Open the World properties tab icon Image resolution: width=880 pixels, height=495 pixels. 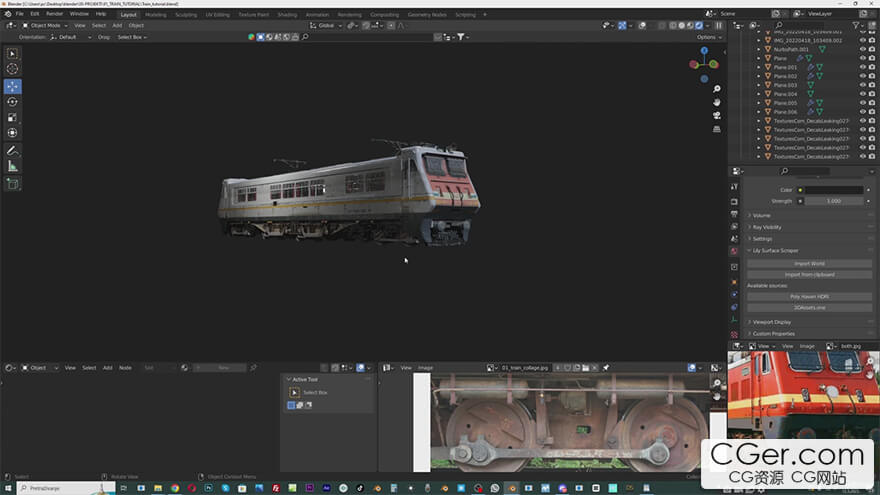click(x=734, y=251)
